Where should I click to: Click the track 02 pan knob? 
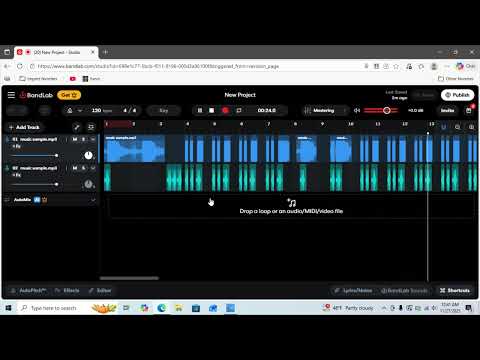point(88,184)
